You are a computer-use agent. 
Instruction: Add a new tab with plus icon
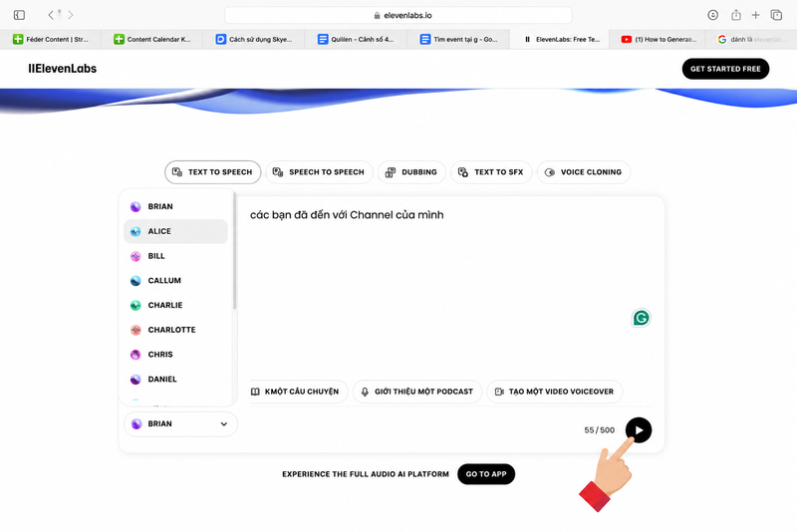(x=756, y=15)
